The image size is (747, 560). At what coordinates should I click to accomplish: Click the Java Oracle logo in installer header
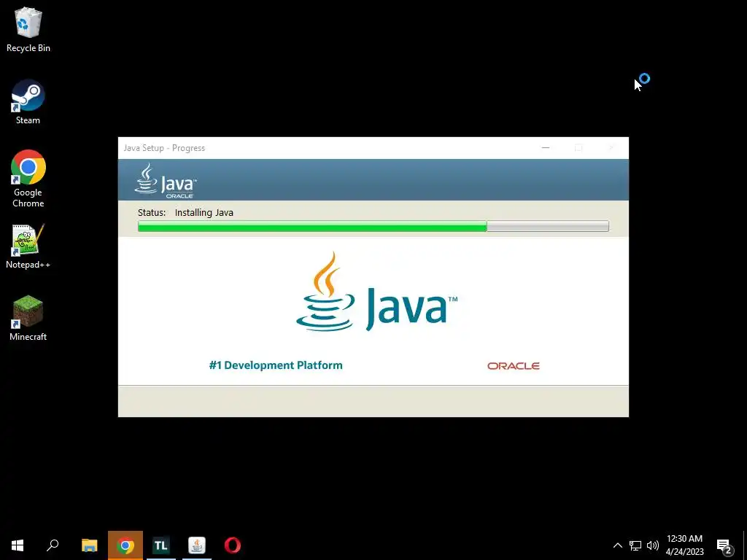pos(166,181)
